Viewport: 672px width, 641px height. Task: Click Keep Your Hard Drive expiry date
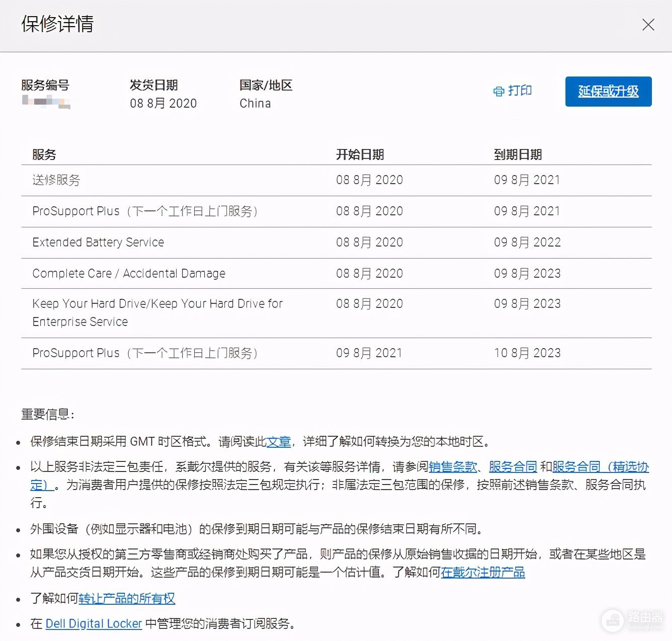click(x=527, y=304)
